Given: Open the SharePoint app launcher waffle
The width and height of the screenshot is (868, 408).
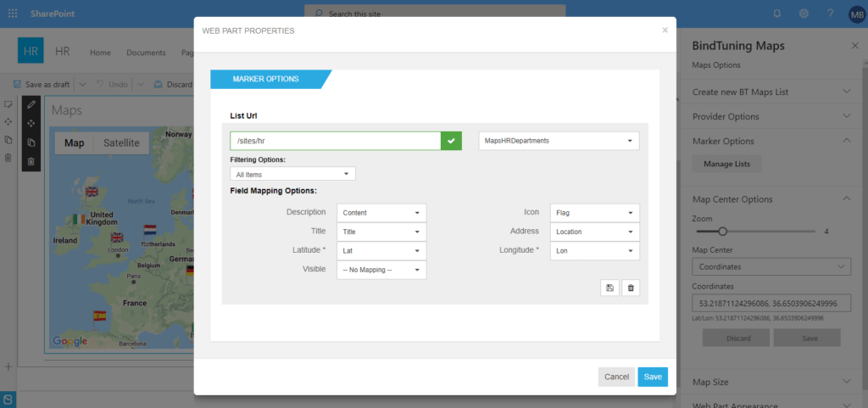Looking at the screenshot, I should [x=12, y=14].
